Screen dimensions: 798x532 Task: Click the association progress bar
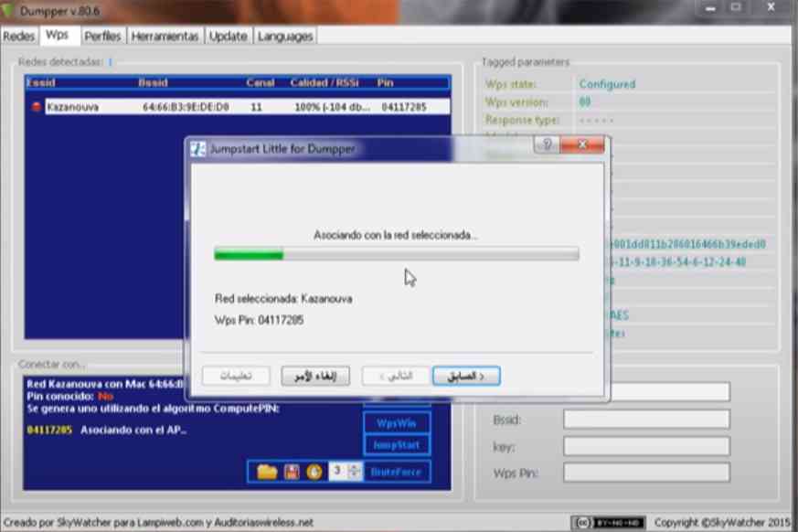[397, 254]
